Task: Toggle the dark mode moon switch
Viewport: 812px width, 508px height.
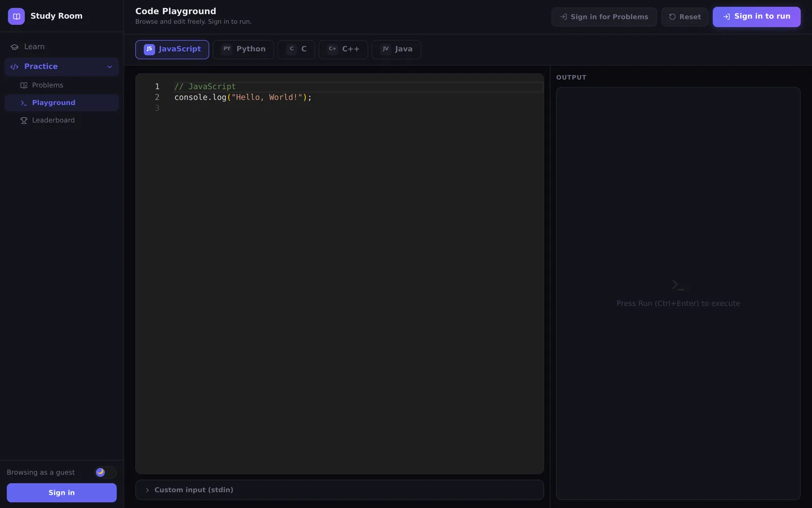Action: [106, 472]
